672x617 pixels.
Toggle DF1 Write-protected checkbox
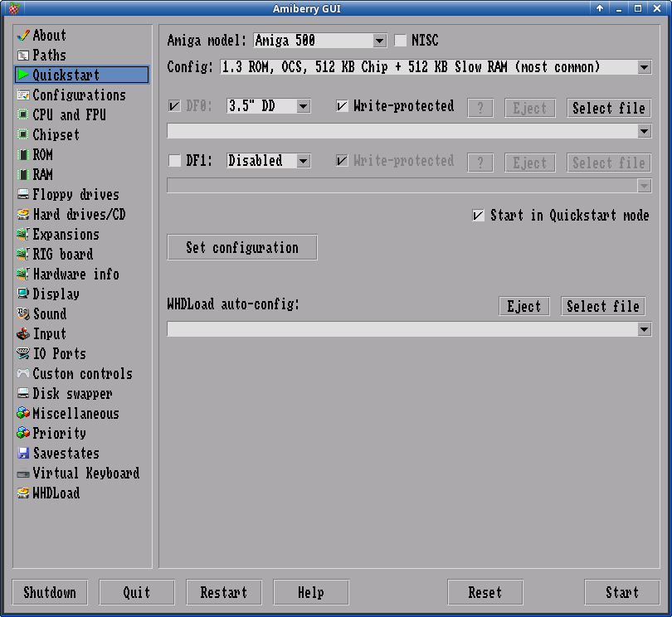point(342,161)
